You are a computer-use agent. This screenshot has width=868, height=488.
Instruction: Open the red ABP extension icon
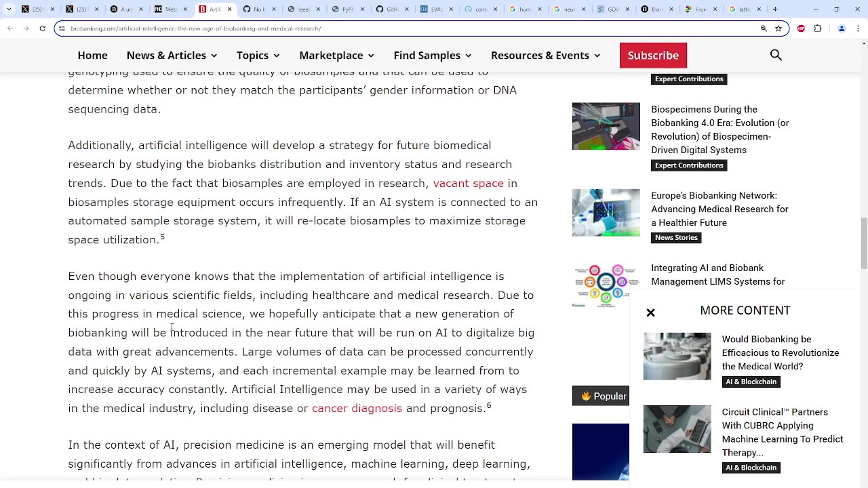coord(802,28)
